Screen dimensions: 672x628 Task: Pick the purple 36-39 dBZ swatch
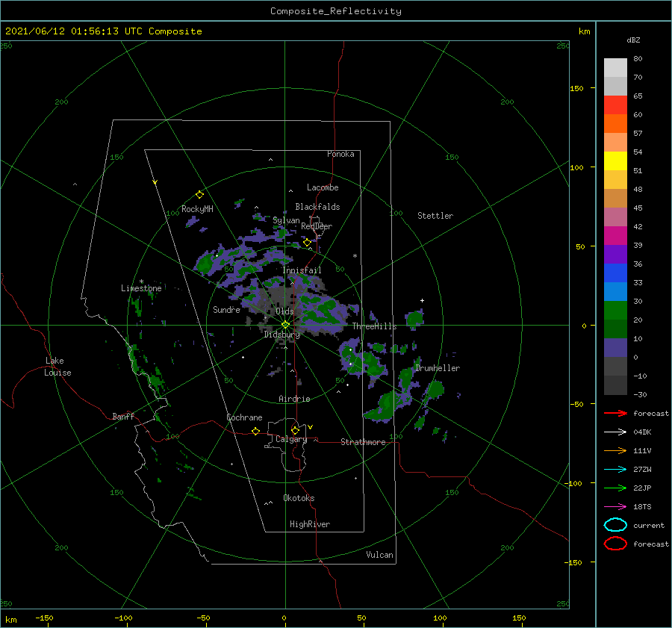point(615,255)
